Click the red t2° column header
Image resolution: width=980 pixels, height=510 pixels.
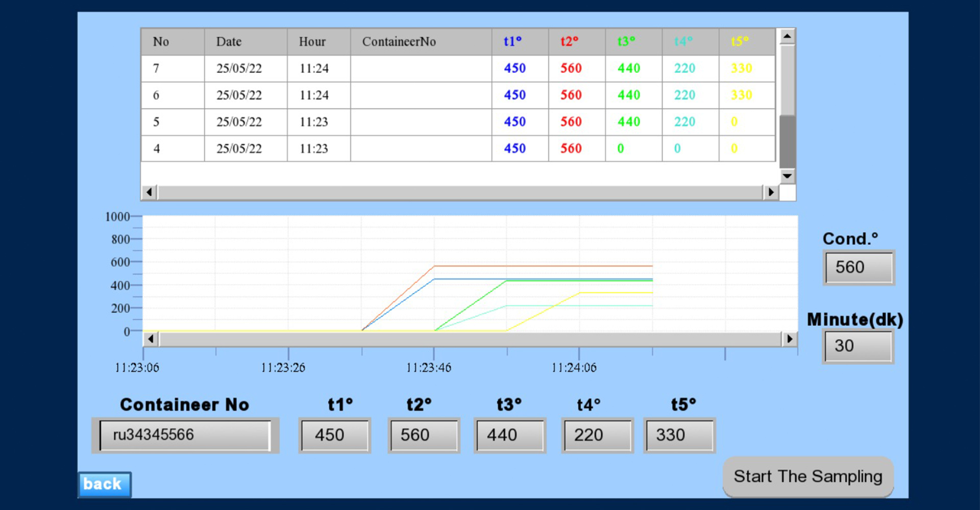coord(577,42)
